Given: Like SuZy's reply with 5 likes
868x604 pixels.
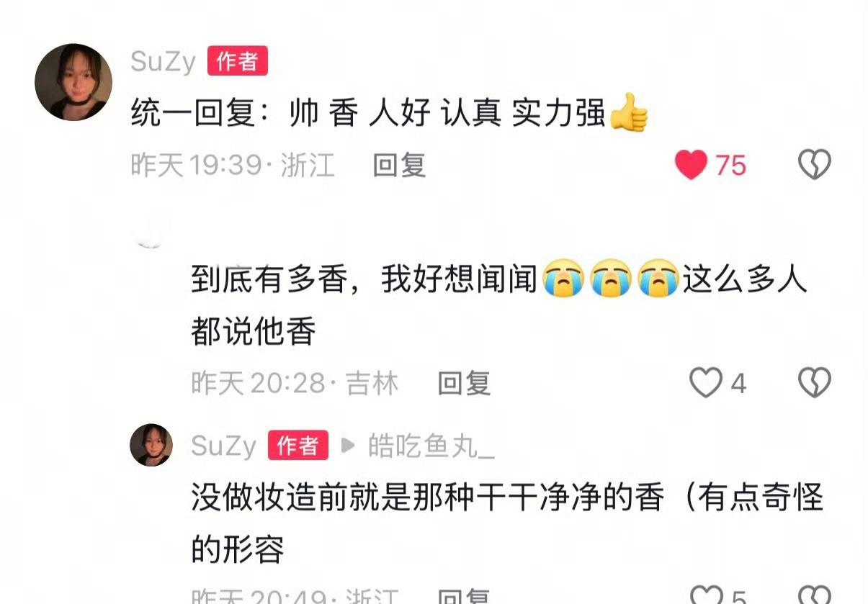Looking at the screenshot, I should point(705,596).
